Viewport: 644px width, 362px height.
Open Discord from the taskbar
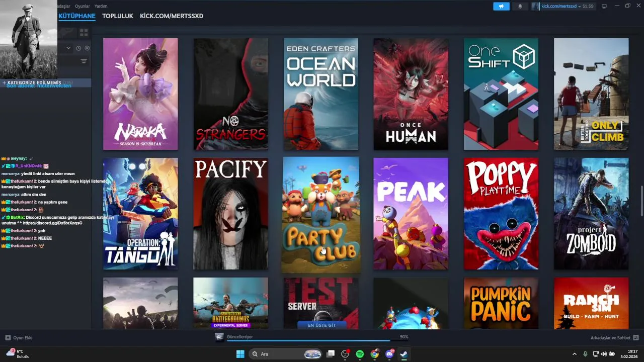click(x=389, y=354)
